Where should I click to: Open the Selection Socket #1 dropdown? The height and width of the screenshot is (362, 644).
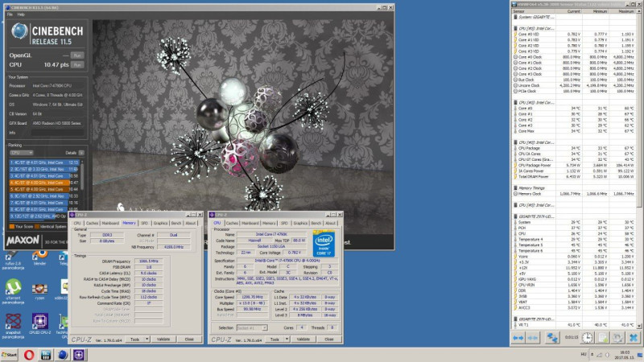[x=252, y=328]
